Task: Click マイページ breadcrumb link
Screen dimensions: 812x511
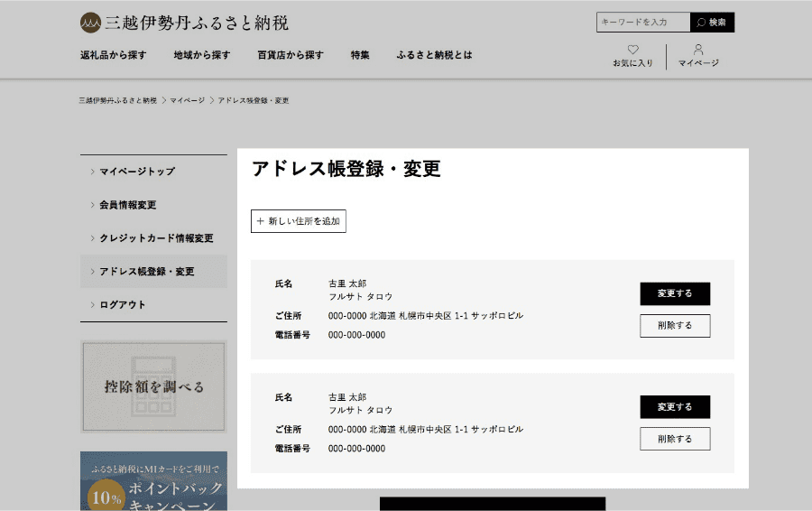Action: coord(187,100)
